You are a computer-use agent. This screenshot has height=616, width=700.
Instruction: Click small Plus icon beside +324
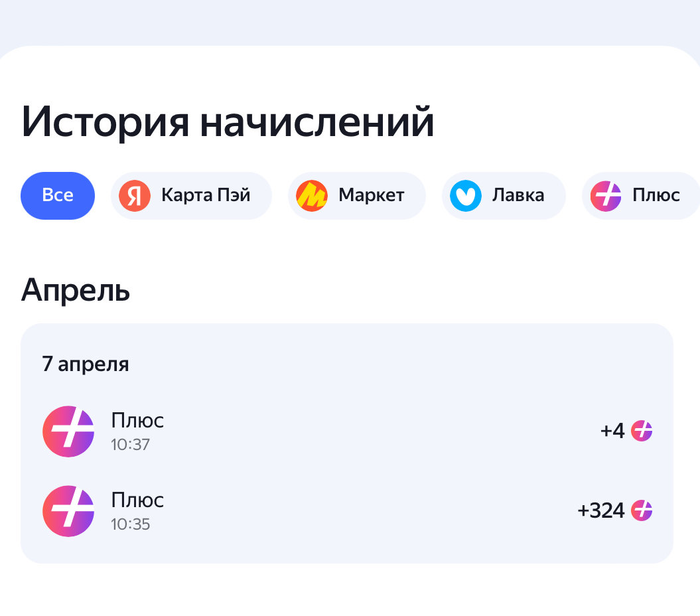(642, 510)
